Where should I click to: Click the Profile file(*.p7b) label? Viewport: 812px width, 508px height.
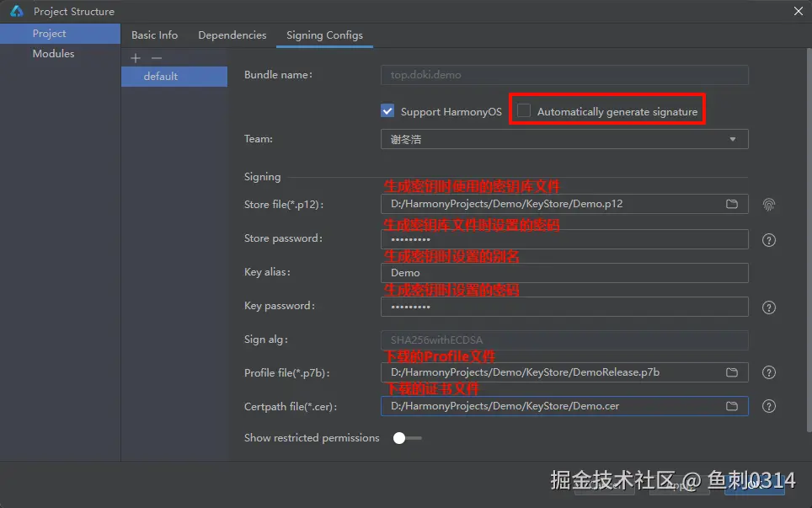click(x=287, y=373)
